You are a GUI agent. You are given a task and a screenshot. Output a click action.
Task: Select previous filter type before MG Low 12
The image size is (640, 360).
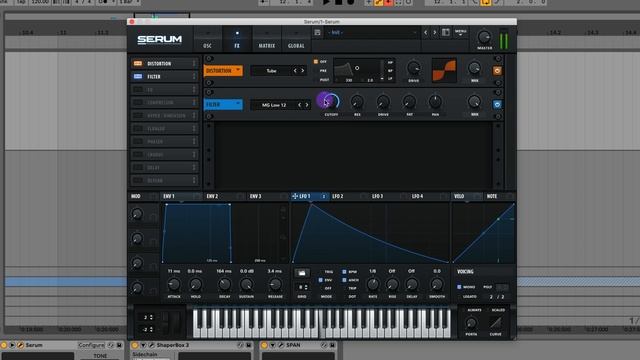pos(299,105)
